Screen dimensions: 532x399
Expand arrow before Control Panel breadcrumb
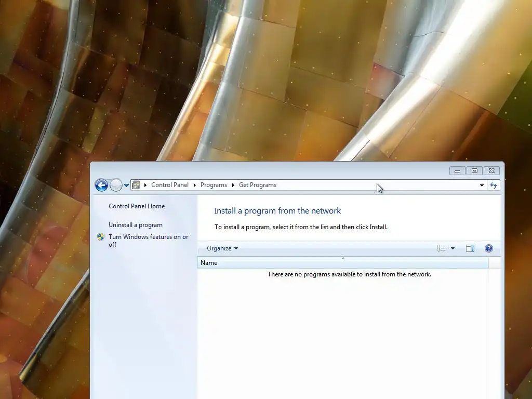[145, 185]
